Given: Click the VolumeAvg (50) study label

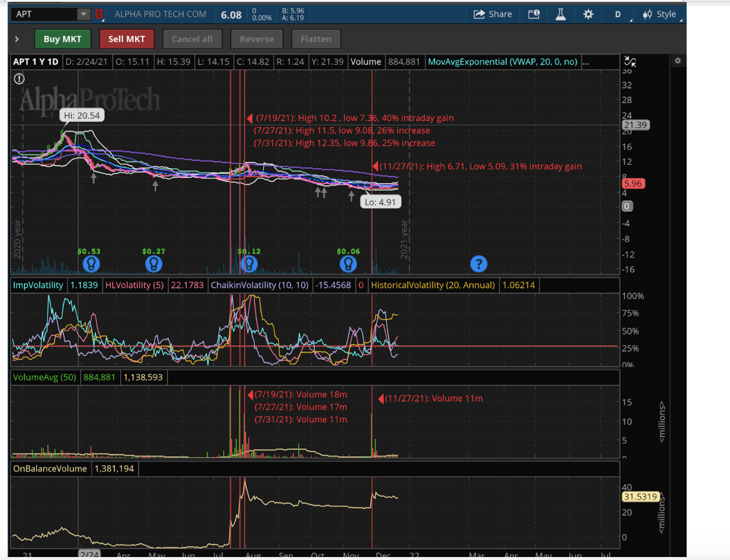Looking at the screenshot, I should 45,377.
